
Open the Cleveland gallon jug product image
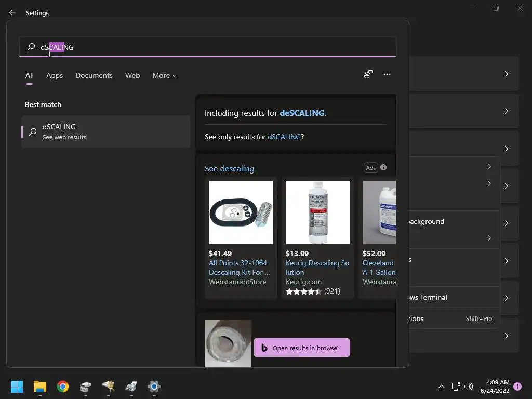[379, 212]
